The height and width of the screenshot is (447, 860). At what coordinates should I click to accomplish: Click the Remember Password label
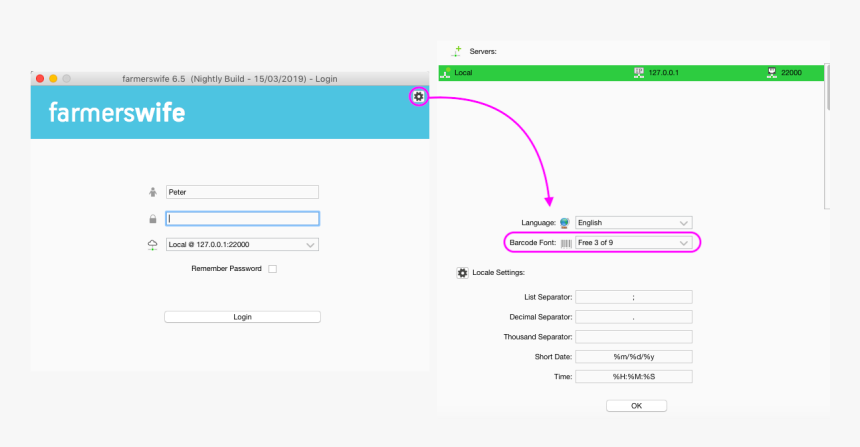227,269
